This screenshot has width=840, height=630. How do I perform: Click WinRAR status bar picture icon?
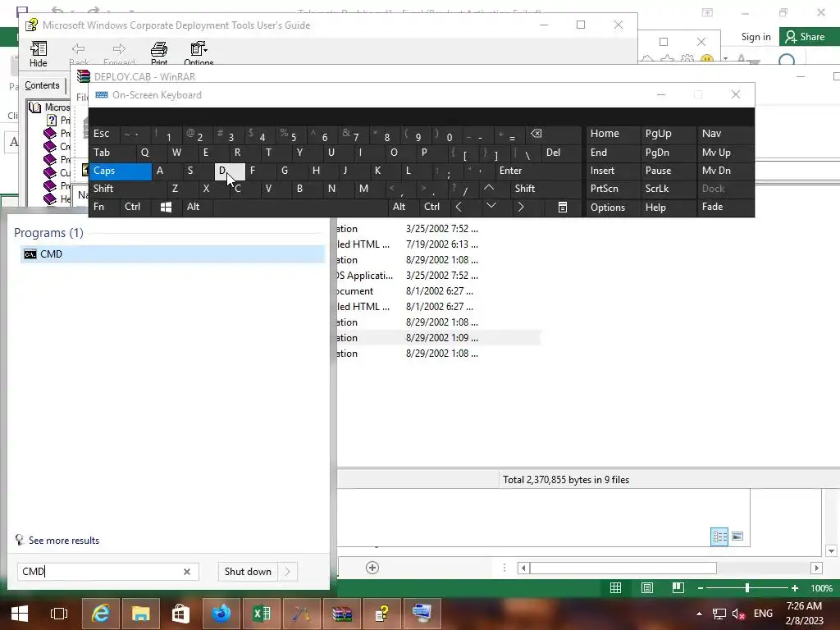737,536
